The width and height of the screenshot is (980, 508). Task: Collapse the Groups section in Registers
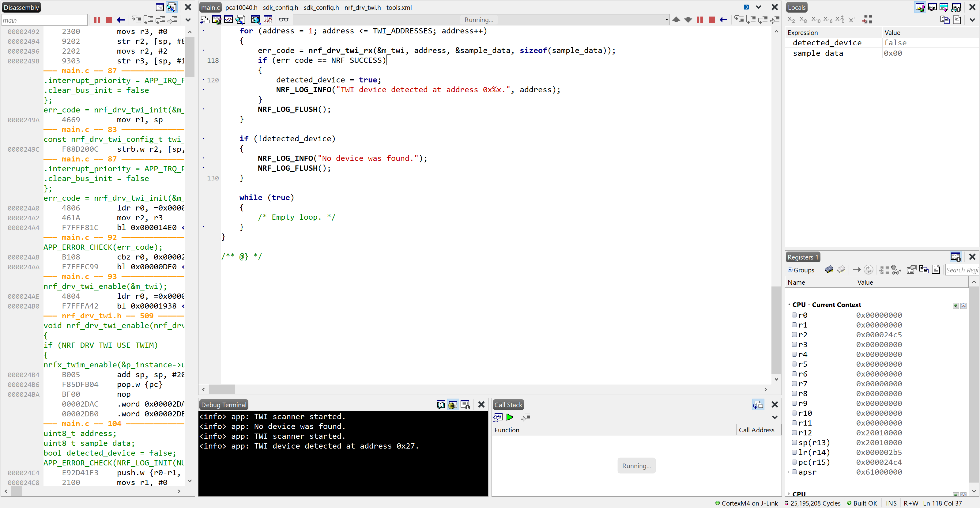790,270
